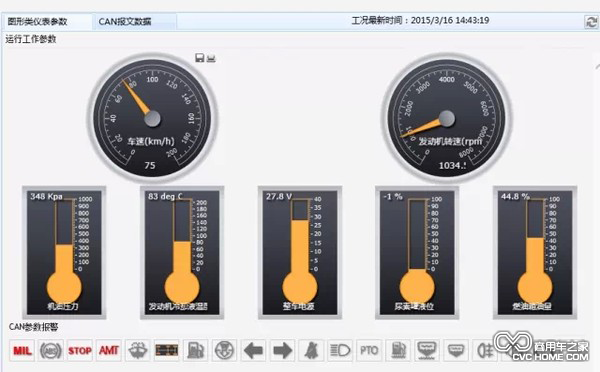Click the fuel pump icon right of PTO
The image size is (600, 372).
click(398, 350)
